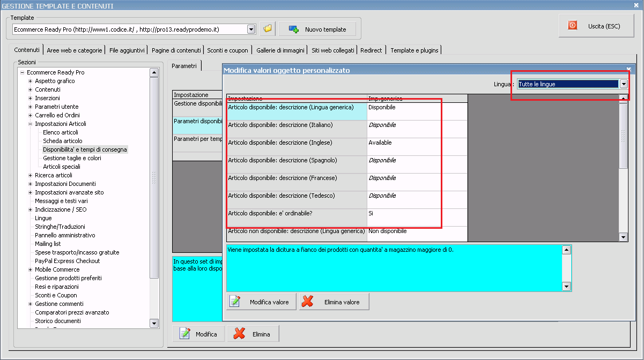Expand the Inserzioni tree node

point(30,98)
